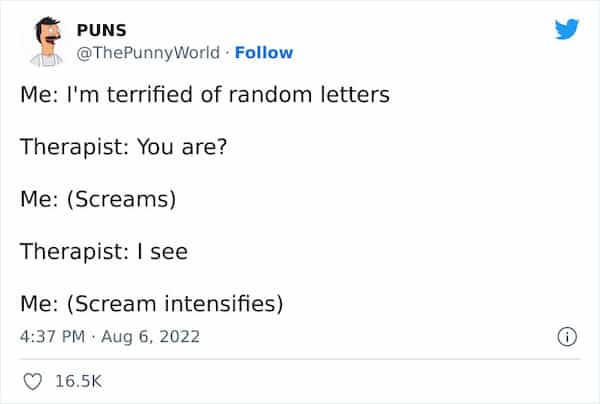Click the divider line above the likes
Screen dimensions: 600x404
pos(300,359)
